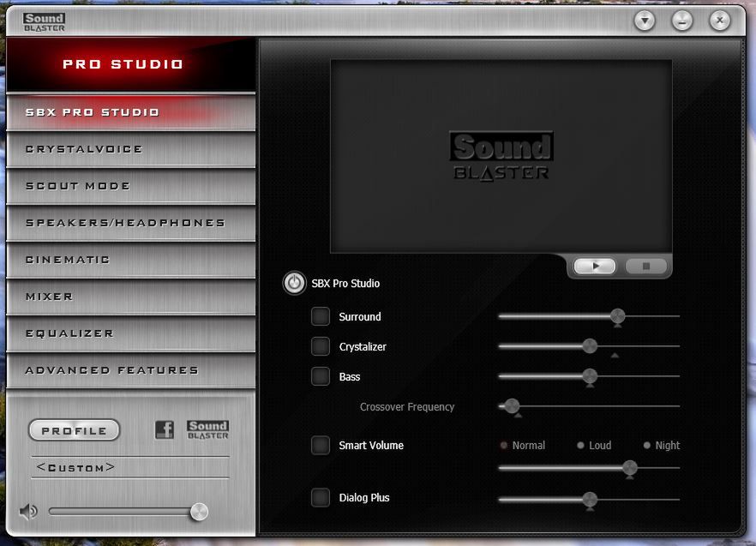This screenshot has width=756, height=546.
Task: Click the Sound Blaster logo in title bar
Action: [x=44, y=22]
